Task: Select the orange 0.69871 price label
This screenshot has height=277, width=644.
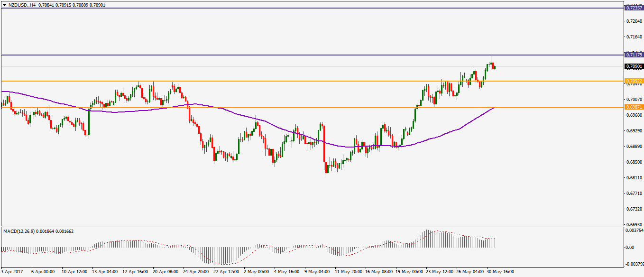Action: pyautogui.click(x=634, y=107)
